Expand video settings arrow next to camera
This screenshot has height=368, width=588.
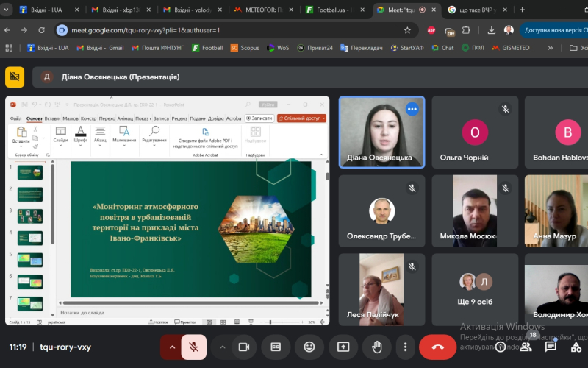[x=223, y=347]
